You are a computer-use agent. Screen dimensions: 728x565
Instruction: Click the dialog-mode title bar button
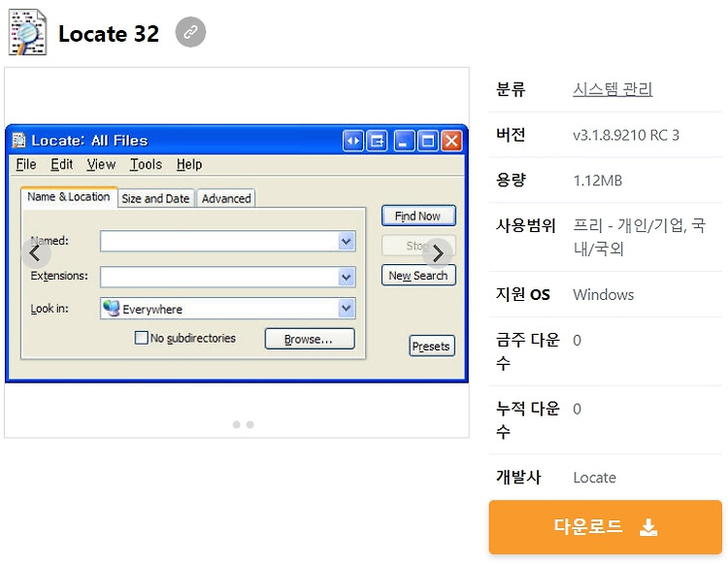[x=377, y=140]
